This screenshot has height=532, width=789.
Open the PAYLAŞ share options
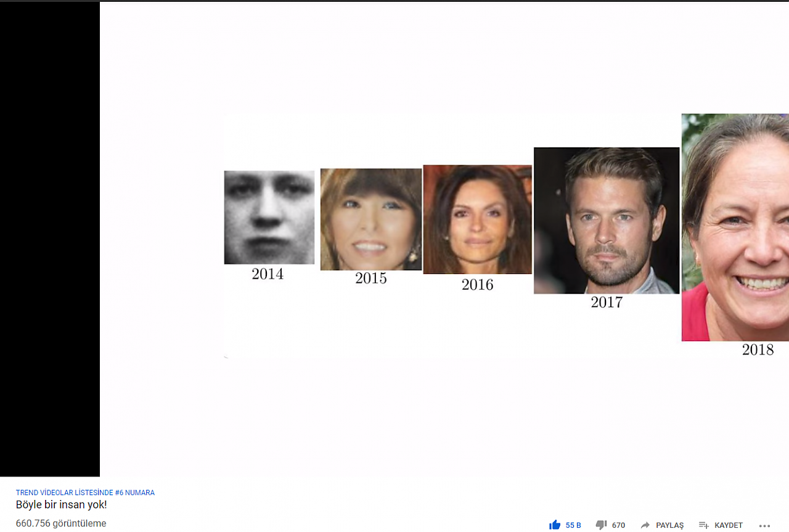662,525
